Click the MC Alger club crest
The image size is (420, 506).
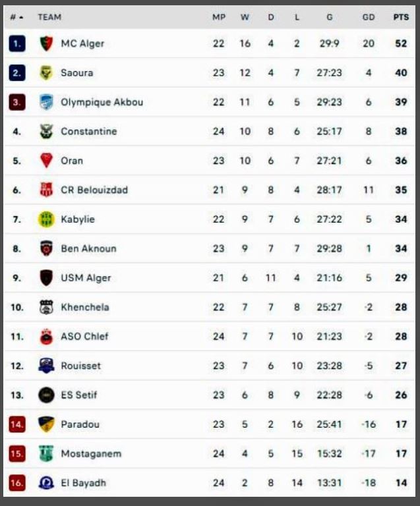click(46, 43)
